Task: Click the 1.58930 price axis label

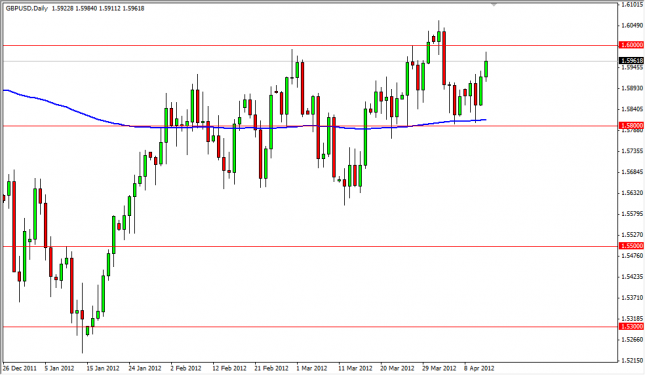Action: [632, 88]
